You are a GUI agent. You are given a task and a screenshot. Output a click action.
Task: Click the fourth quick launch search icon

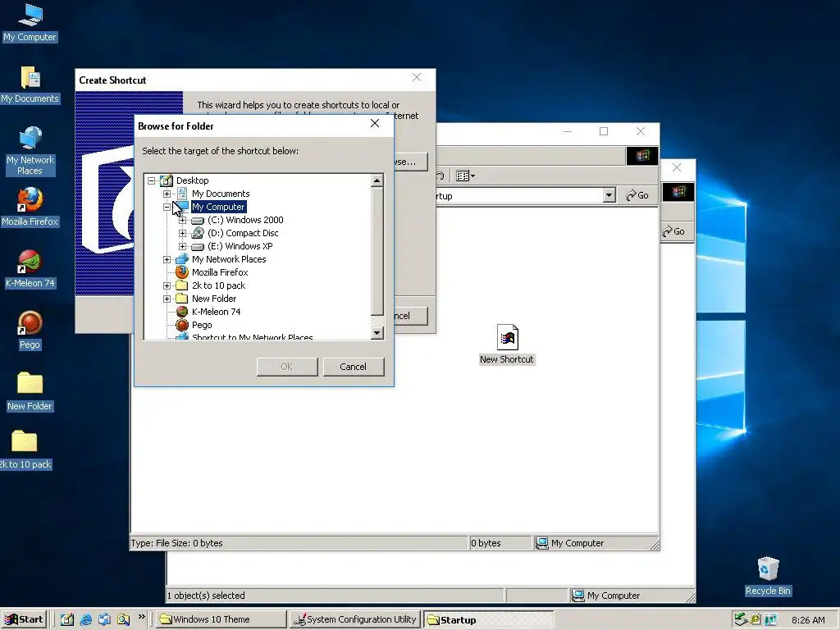click(123, 619)
